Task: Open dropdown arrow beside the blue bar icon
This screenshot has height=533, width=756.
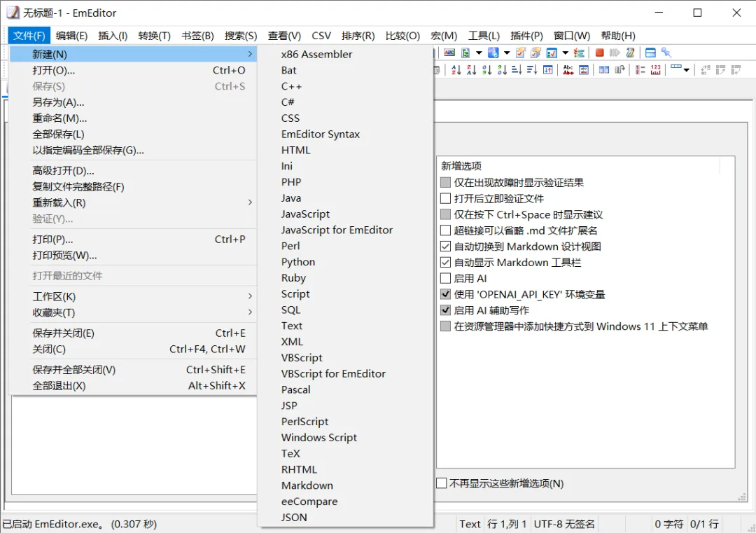Action: 686,70
